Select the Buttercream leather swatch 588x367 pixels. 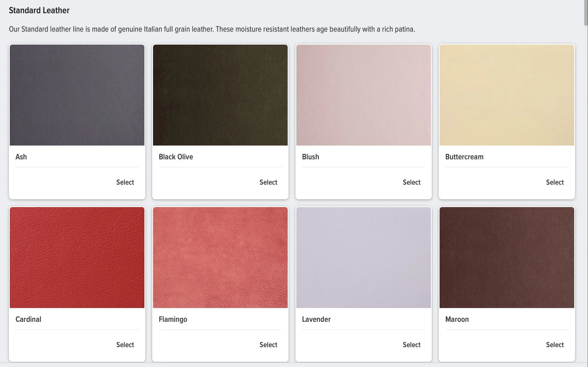click(555, 182)
